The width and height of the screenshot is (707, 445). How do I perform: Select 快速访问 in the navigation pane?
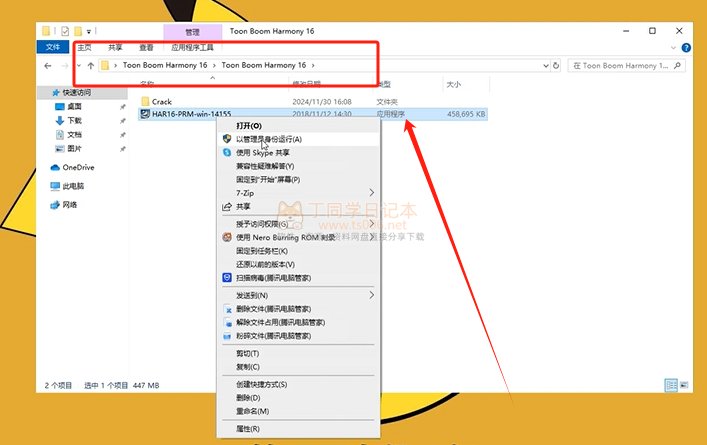pyautogui.click(x=77, y=92)
